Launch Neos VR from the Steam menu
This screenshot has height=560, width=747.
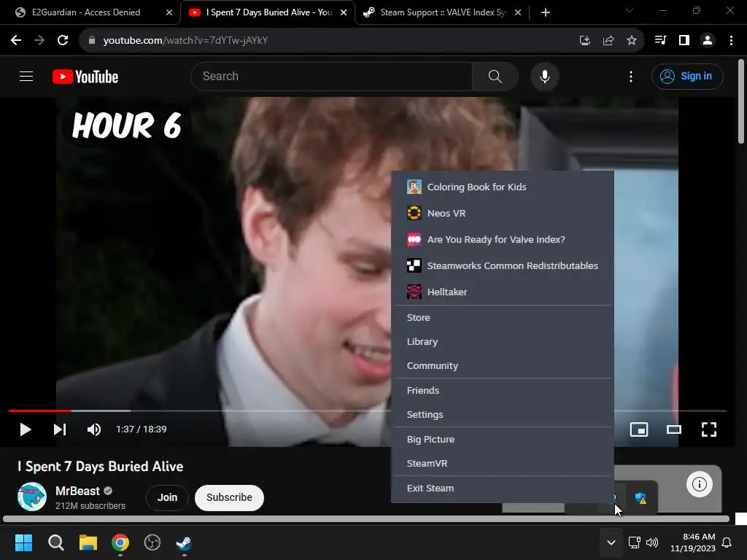[x=502, y=213]
